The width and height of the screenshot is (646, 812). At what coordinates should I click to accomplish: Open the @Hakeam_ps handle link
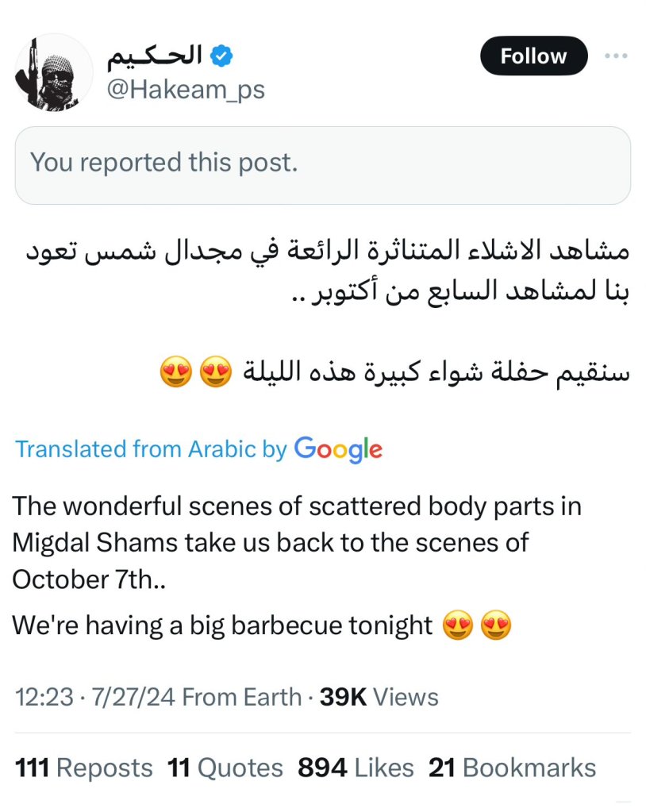point(186,90)
